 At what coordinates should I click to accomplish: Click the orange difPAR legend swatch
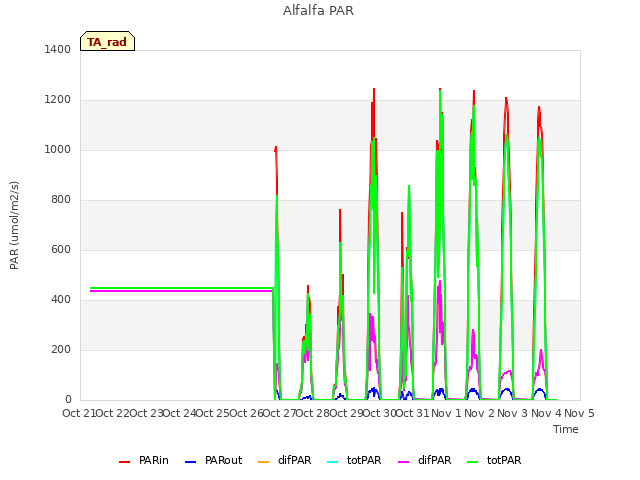point(264,462)
